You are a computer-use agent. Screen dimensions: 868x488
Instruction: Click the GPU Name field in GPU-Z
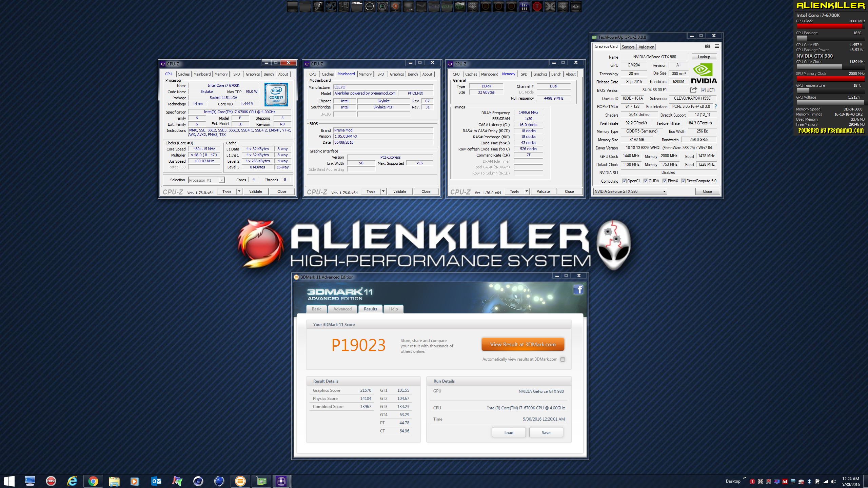[x=654, y=57]
